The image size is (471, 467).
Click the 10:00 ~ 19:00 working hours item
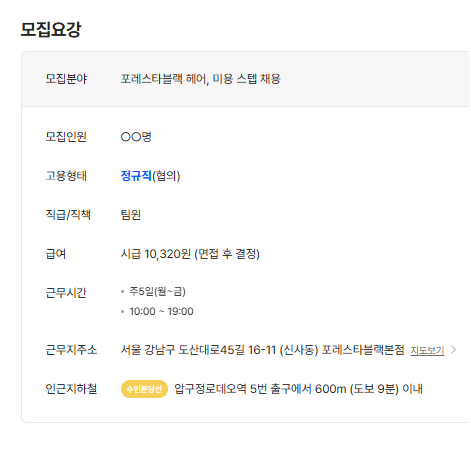pyautogui.click(x=161, y=311)
